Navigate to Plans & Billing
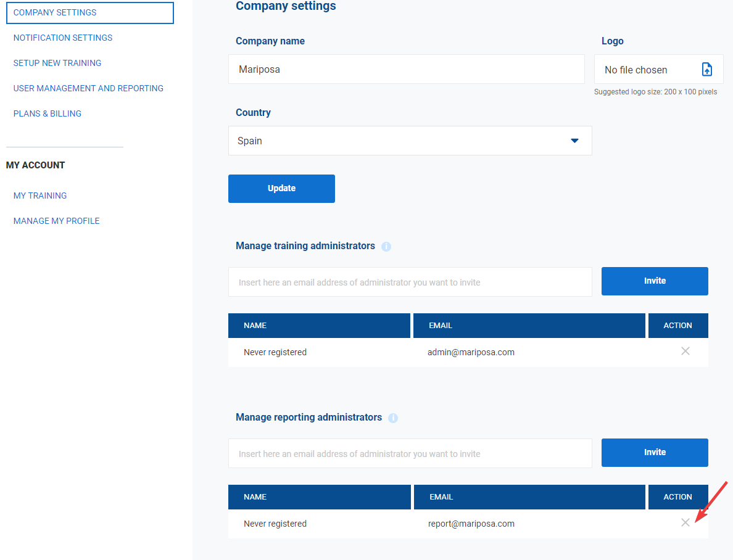733x560 pixels. tap(47, 113)
